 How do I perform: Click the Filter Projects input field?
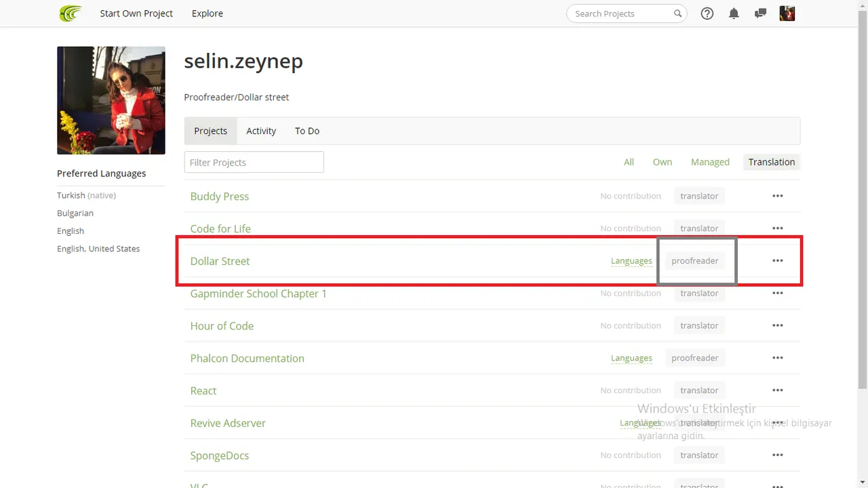pyautogui.click(x=254, y=162)
